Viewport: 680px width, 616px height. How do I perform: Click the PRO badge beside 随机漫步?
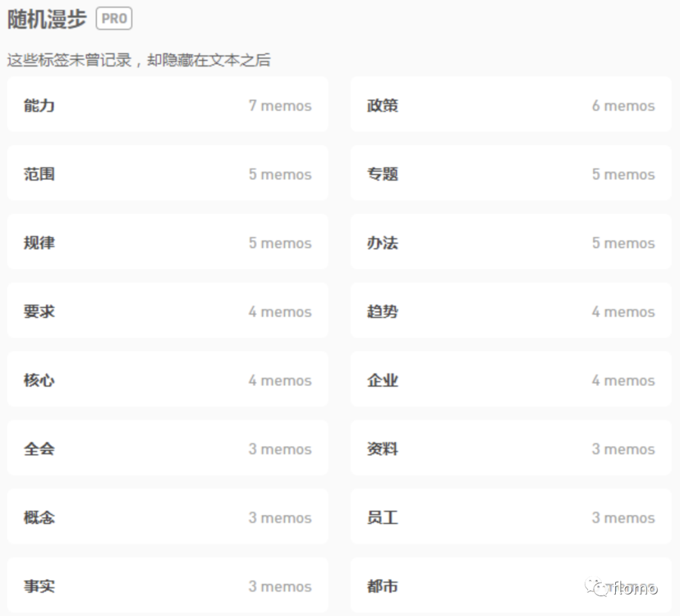(x=114, y=19)
